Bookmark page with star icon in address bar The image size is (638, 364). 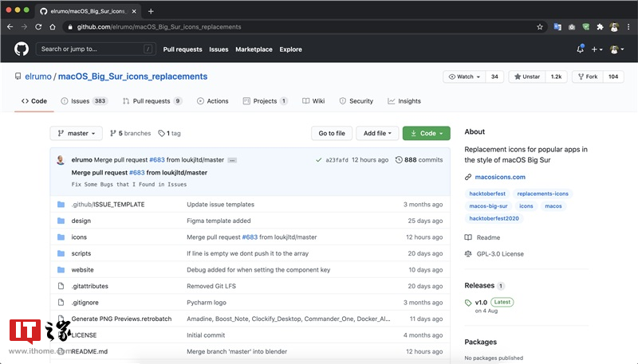point(540,27)
